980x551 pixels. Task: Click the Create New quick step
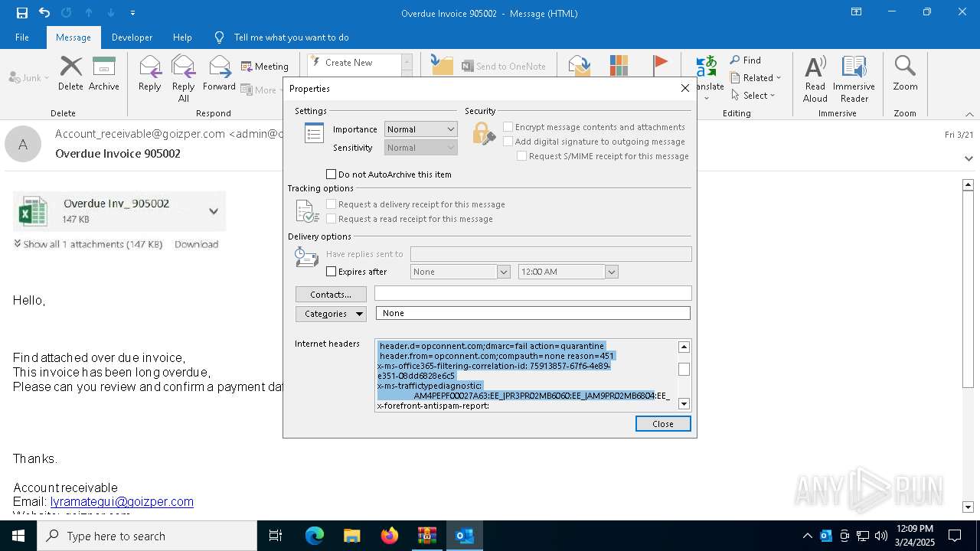354,63
